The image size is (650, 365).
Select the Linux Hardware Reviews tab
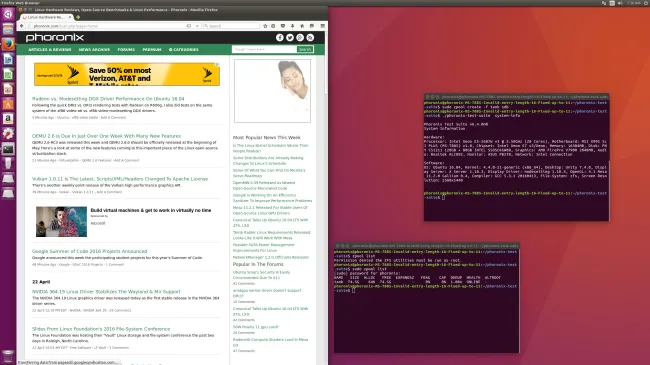point(46,17)
